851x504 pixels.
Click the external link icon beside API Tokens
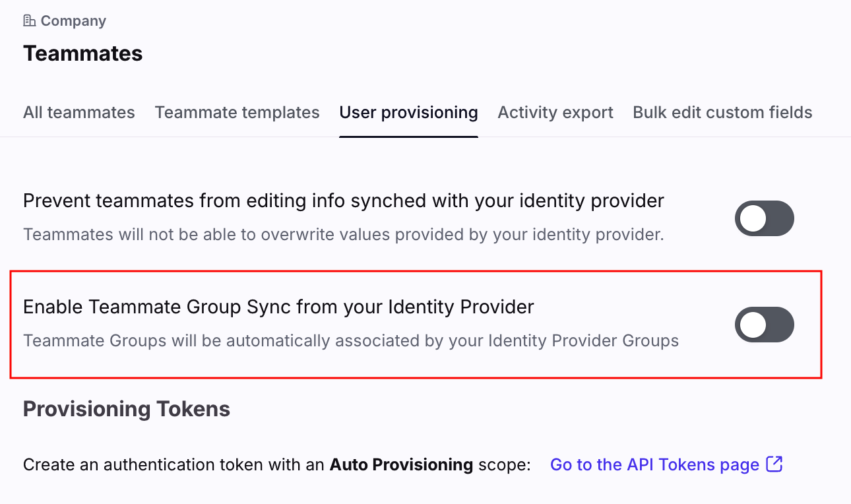774,464
